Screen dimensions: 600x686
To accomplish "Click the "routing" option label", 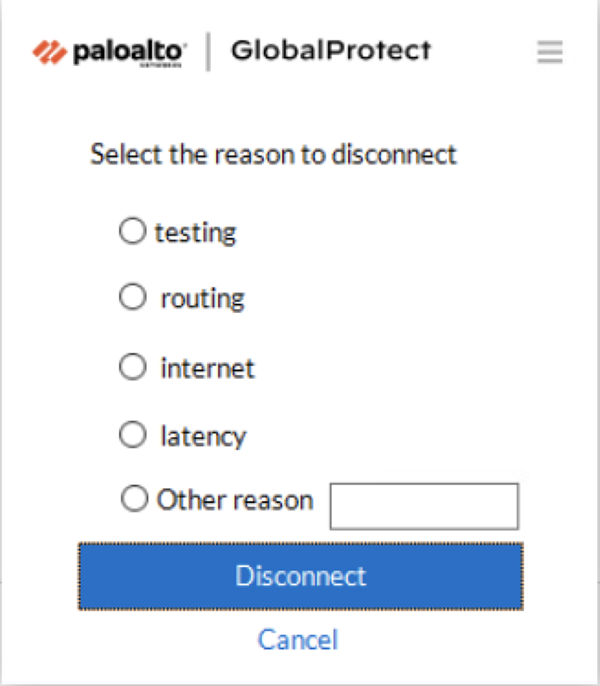I will pyautogui.click(x=202, y=299).
